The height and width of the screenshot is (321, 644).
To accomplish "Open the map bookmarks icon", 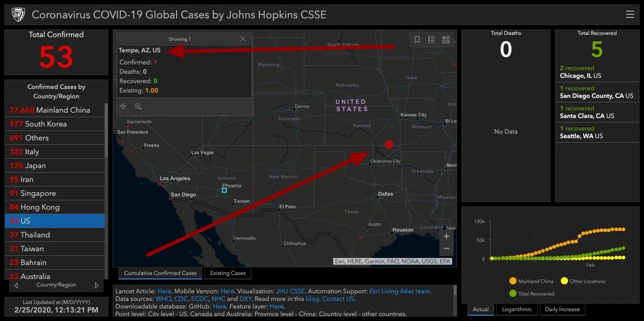I will 417,40.
